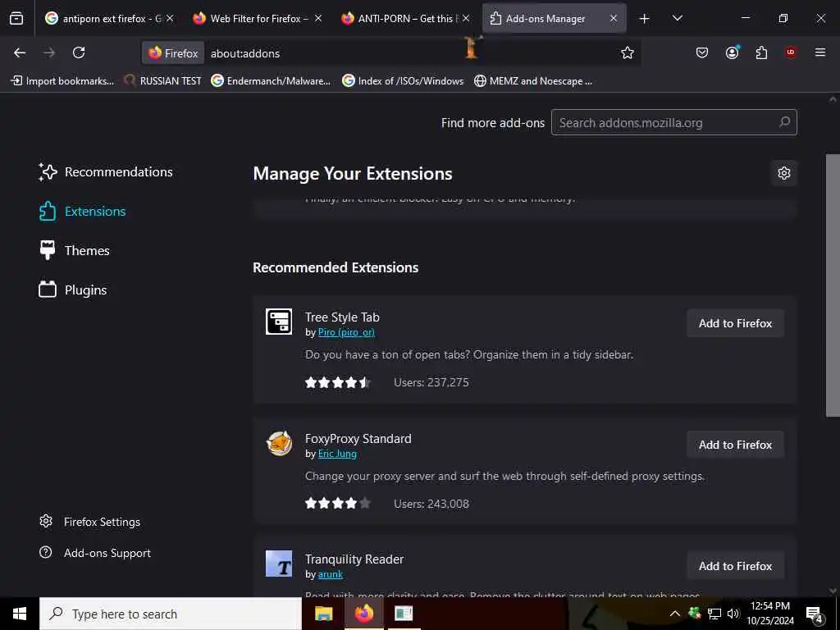Open a new tab with the plus button
This screenshot has width=840, height=630.
click(644, 19)
